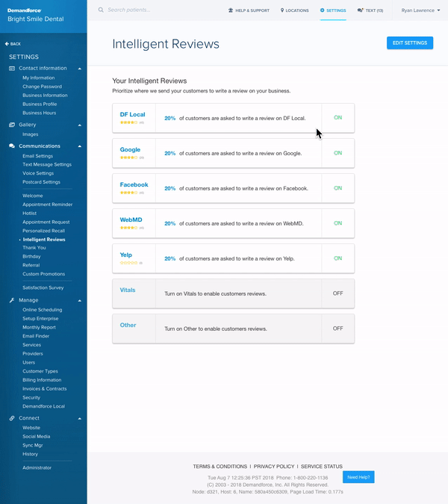This screenshot has width=448, height=504.
Task: Click the Communications speech bubble icon
Action: click(12, 146)
